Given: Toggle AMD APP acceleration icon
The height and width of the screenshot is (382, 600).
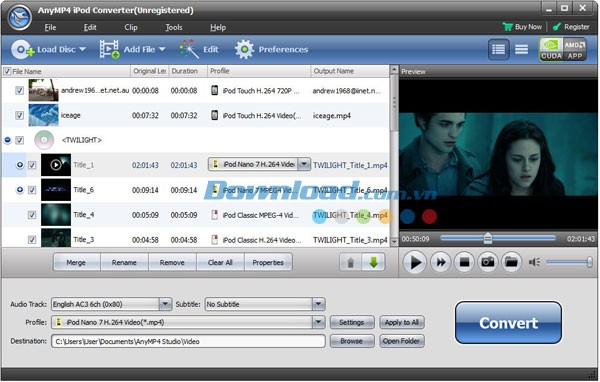Looking at the screenshot, I should click(x=574, y=49).
